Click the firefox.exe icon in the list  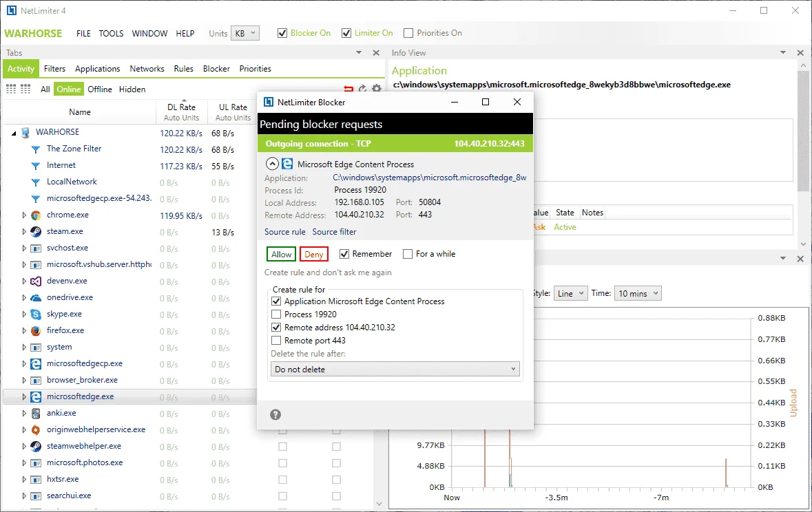tap(36, 330)
